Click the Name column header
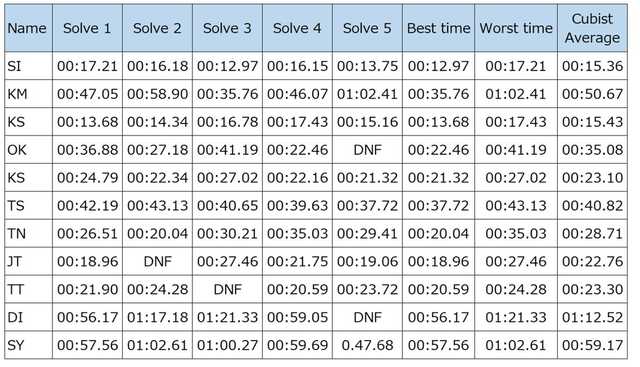The height and width of the screenshot is (367, 640). tap(28, 28)
